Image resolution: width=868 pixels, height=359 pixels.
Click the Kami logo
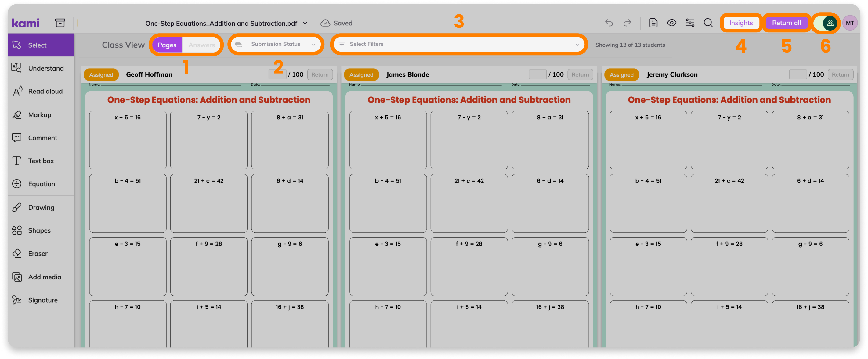pyautogui.click(x=25, y=23)
